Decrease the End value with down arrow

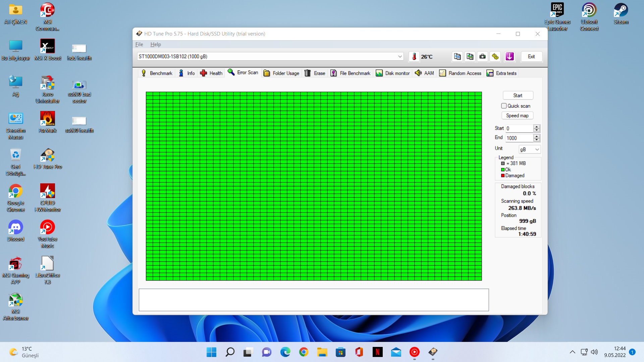pyautogui.click(x=537, y=140)
